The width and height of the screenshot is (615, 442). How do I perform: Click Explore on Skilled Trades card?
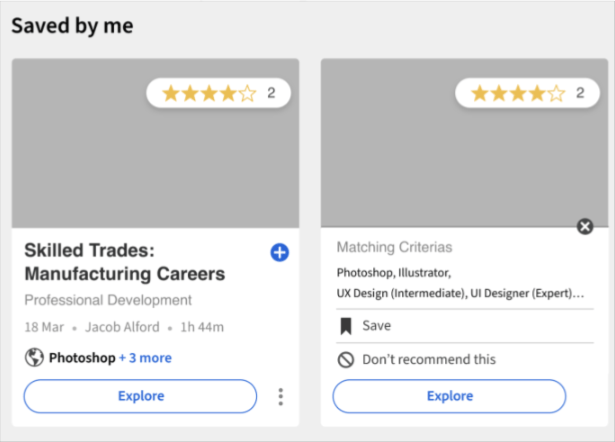[140, 396]
